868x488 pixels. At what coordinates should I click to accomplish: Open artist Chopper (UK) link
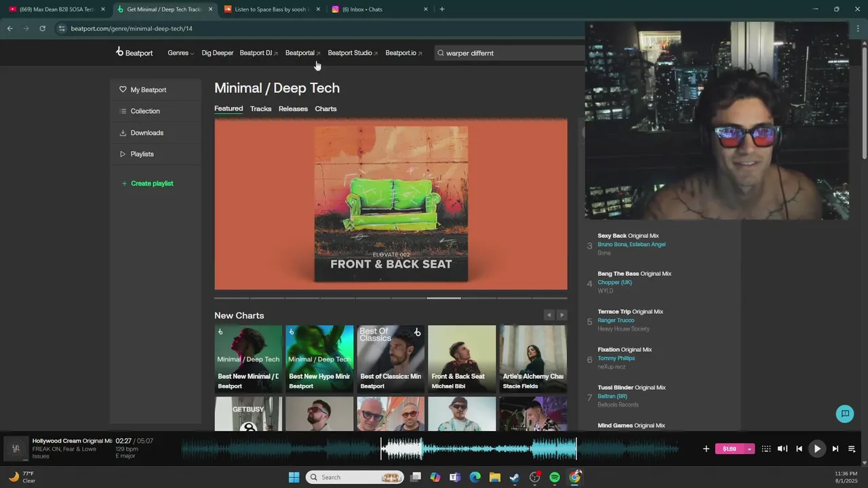coord(614,282)
